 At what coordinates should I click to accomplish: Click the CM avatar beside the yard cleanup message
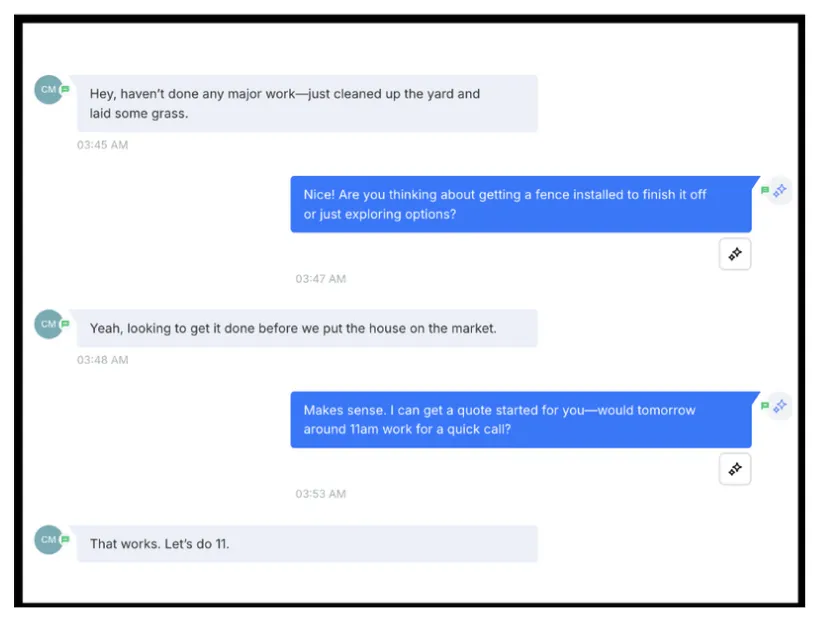(x=49, y=89)
